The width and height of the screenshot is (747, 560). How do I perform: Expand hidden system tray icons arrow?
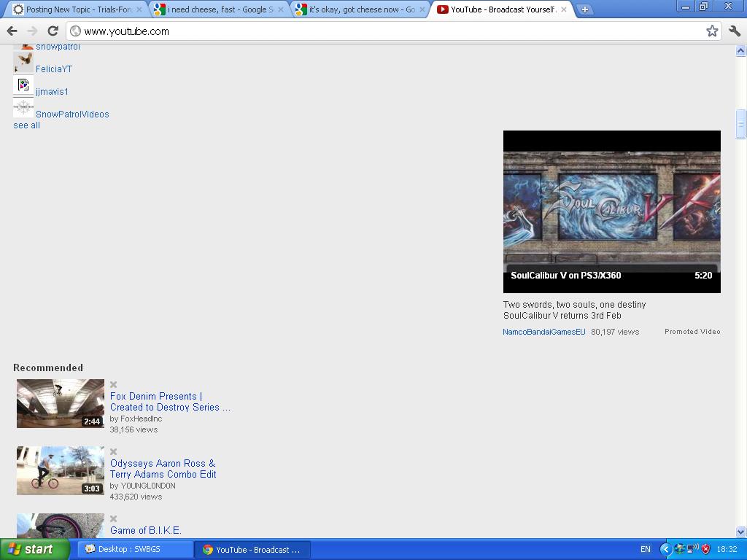click(x=665, y=550)
